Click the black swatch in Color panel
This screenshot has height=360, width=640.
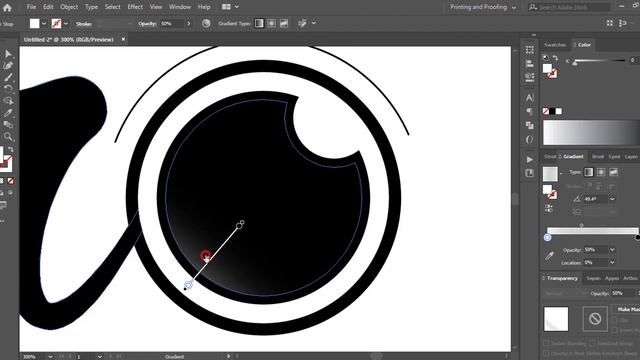pyautogui.click(x=552, y=111)
